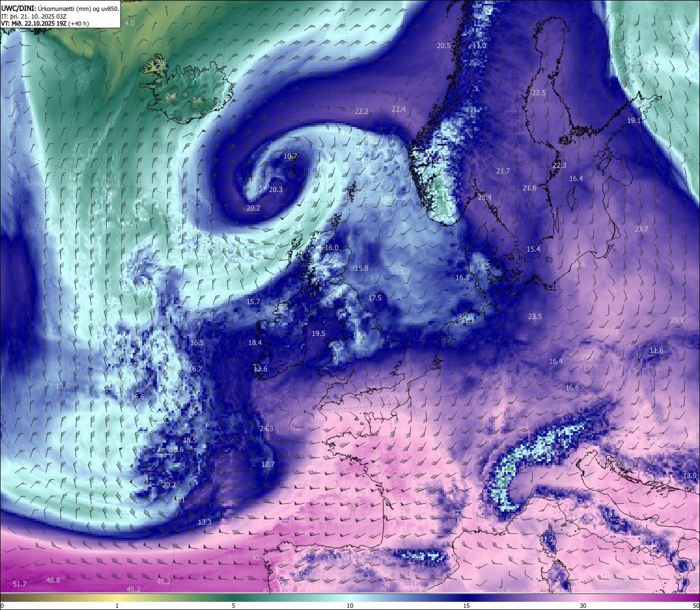Click the 17.5 value over the North Sea
This screenshot has height=610, width=700.
point(375,298)
